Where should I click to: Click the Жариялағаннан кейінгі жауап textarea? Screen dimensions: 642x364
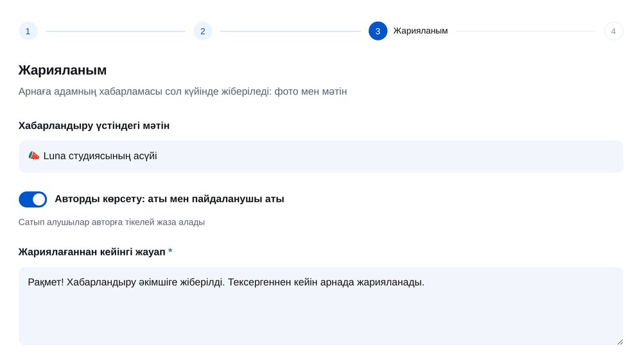(x=320, y=306)
